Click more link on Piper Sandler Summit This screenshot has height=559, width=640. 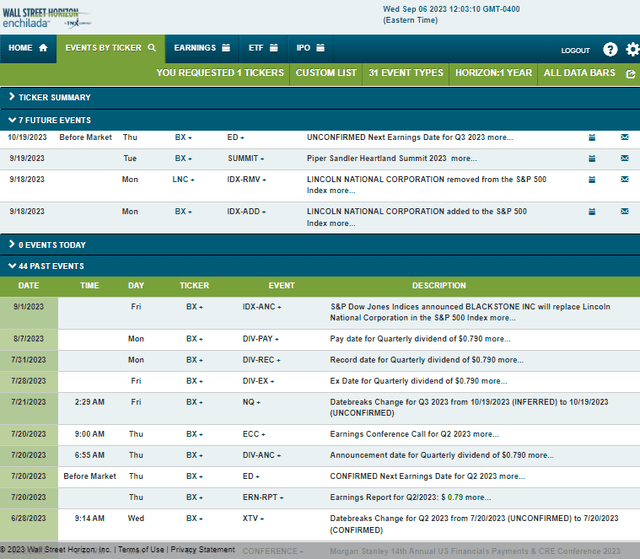click(464, 158)
